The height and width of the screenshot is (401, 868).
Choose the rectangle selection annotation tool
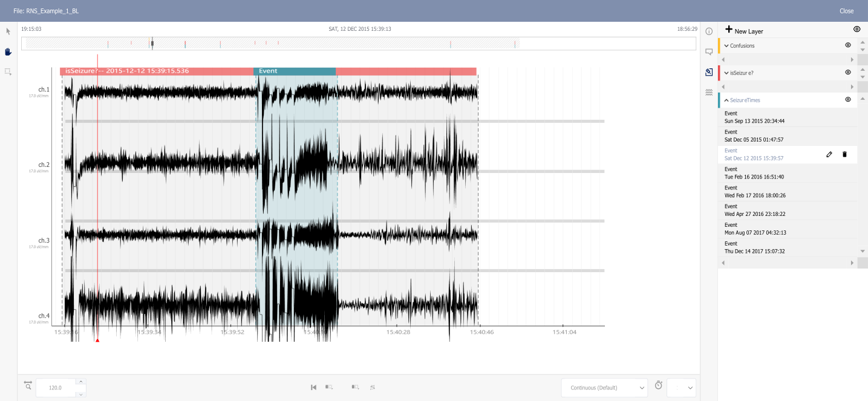(8, 71)
